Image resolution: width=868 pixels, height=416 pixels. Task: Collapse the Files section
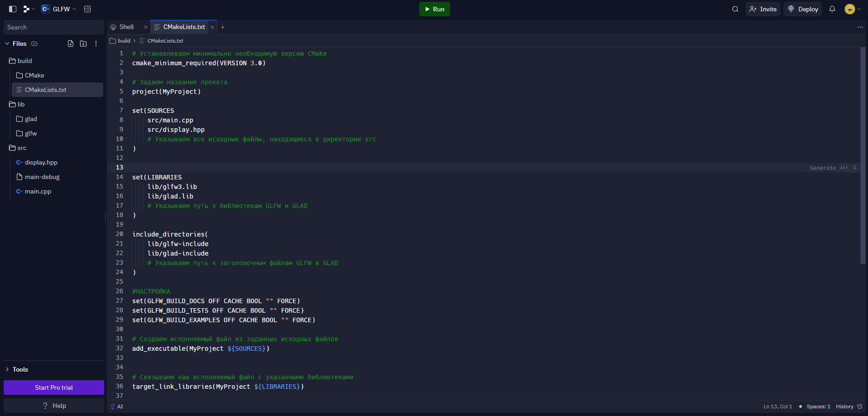point(7,44)
